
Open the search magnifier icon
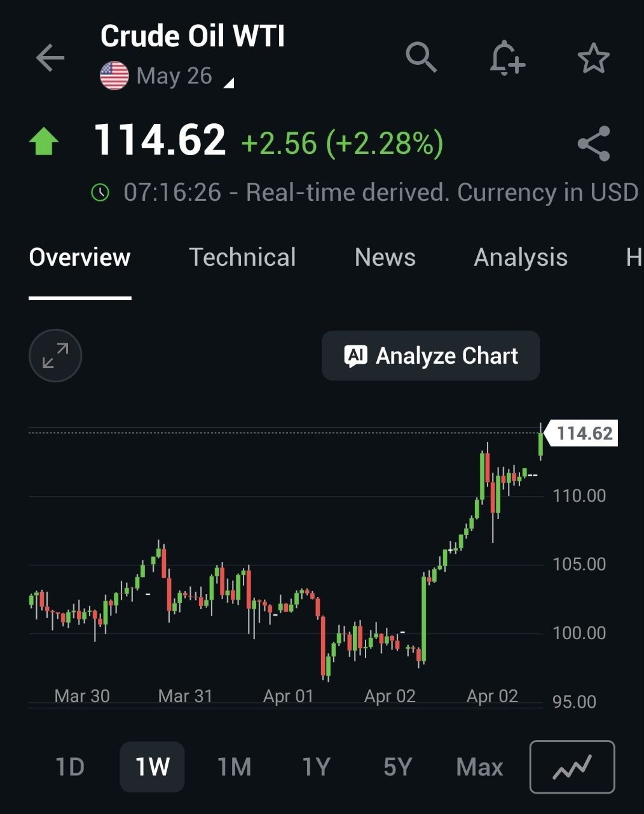click(421, 57)
